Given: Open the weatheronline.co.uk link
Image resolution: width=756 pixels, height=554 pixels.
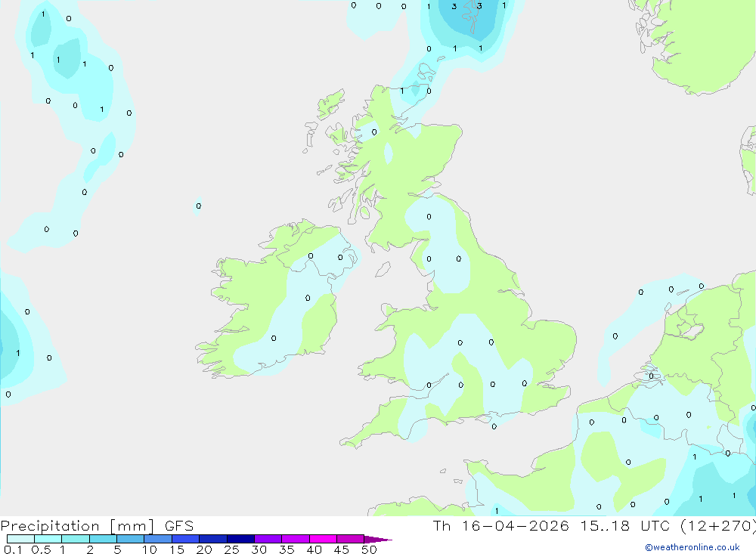Looking at the screenshot, I should click(x=692, y=547).
